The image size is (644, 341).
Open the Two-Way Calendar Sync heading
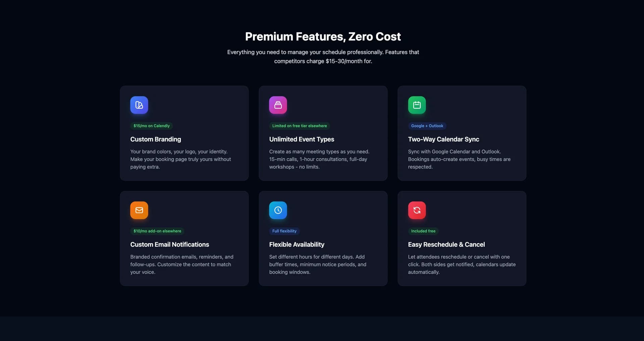(x=443, y=139)
